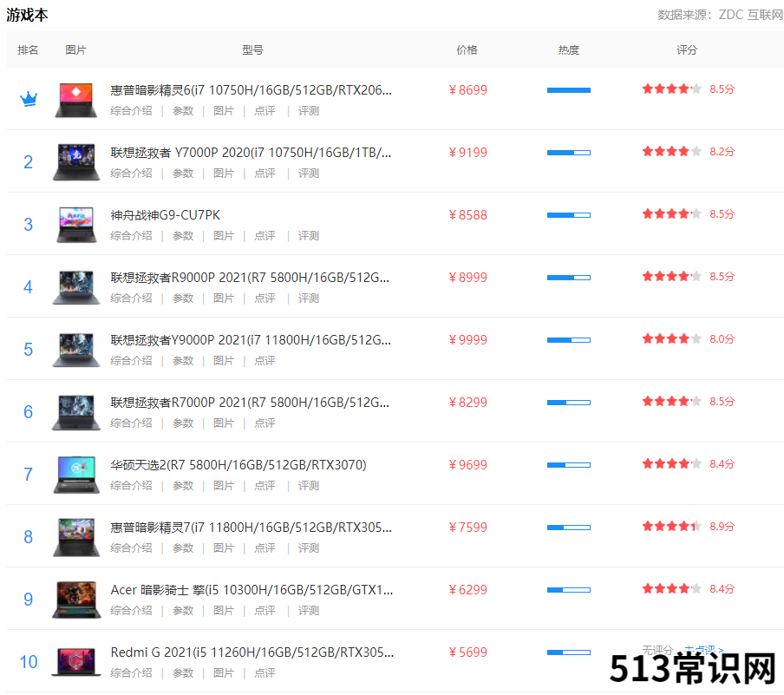Open the 惠普暗影精灵6 laptop thumbnail

76,100
